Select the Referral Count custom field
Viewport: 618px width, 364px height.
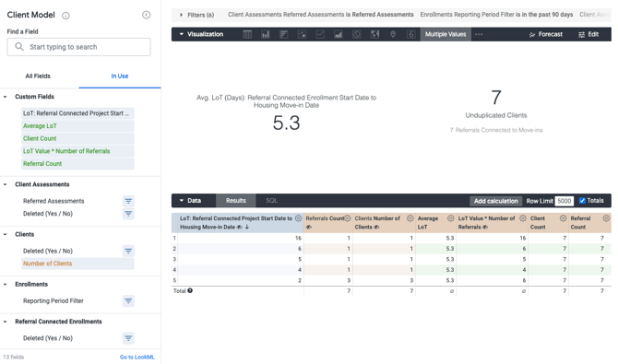[x=77, y=164]
